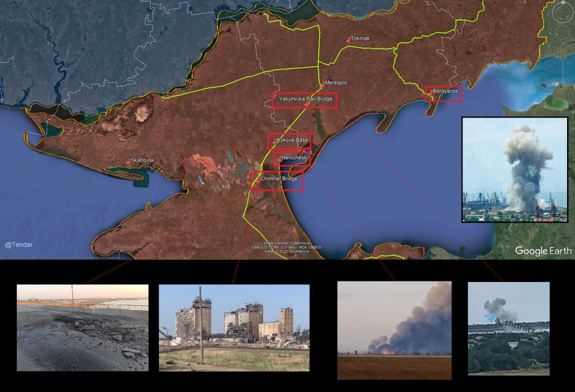Screen dimensions: 575x392
Task: Click the Melitopol map label
Action: pyautogui.click(x=336, y=83)
